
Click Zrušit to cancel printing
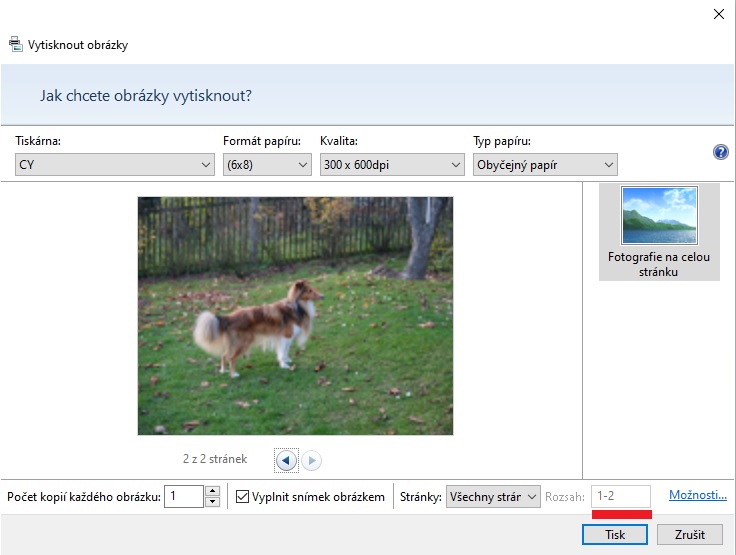(x=689, y=535)
